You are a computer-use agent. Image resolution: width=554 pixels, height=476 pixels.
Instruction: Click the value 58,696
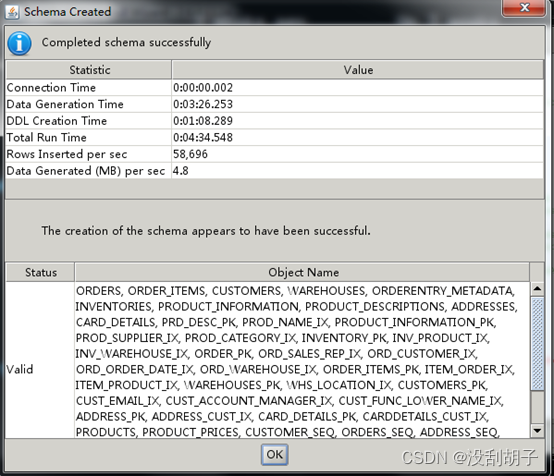pos(190,154)
